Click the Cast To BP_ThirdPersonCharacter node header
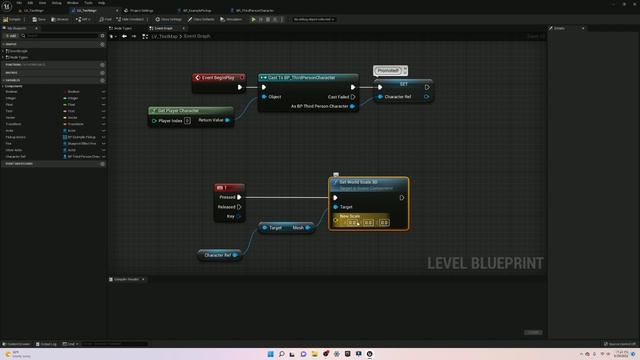This screenshot has width=640, height=360. tap(308, 78)
